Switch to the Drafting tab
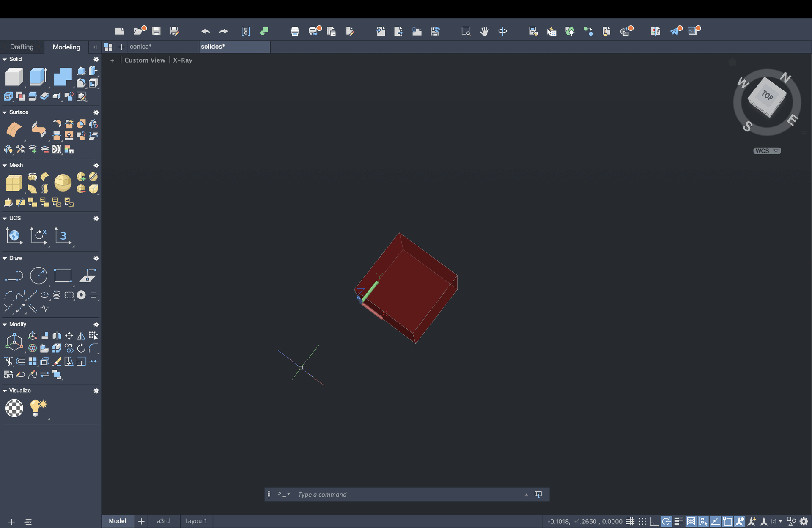This screenshot has width=812, height=528. pos(22,47)
